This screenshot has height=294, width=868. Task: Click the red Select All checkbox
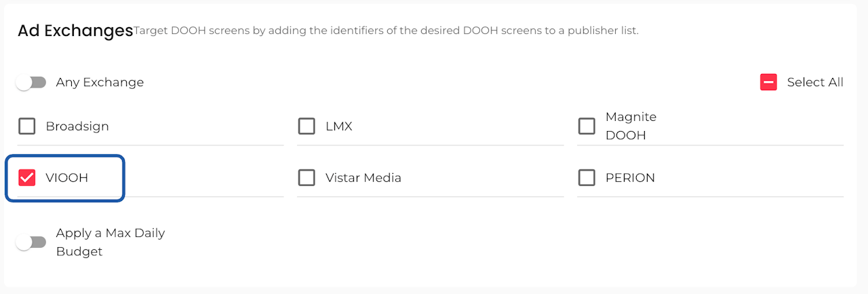pos(768,82)
